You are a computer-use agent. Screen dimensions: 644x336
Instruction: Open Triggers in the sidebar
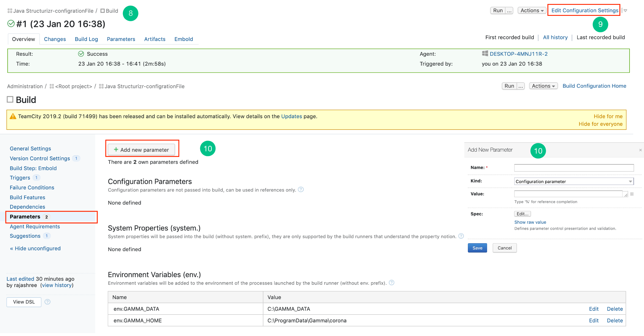[x=20, y=178]
